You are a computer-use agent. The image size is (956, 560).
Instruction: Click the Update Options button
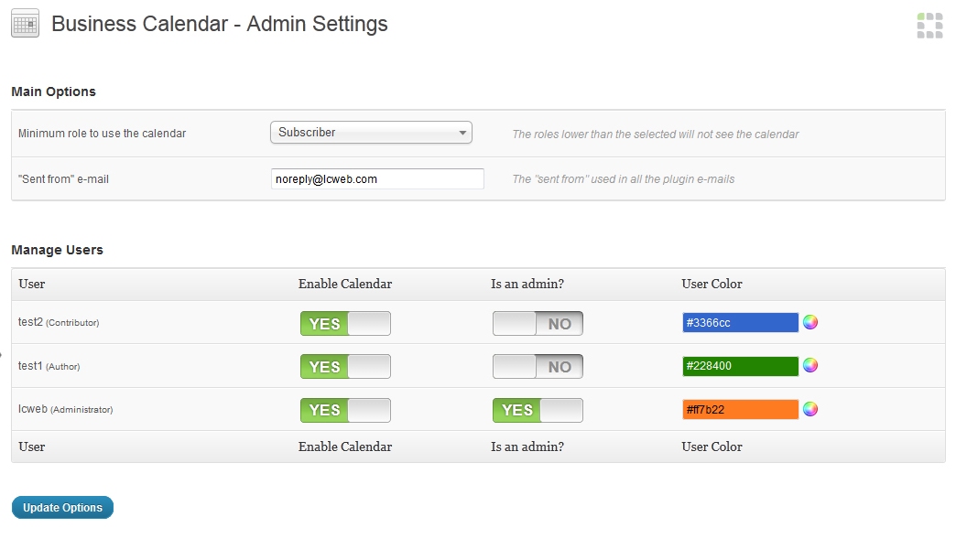(x=62, y=508)
